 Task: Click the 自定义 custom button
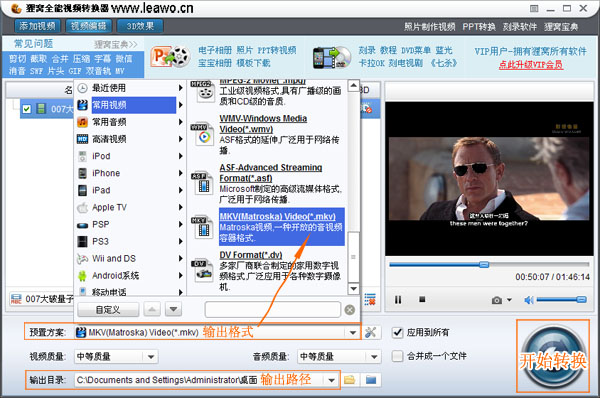(108, 309)
